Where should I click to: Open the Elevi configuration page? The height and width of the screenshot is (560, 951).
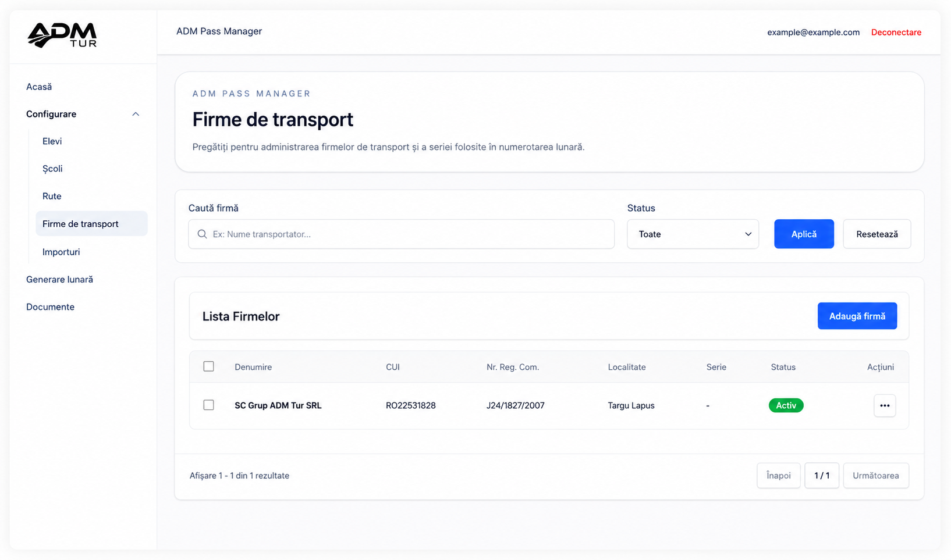pos(52,141)
